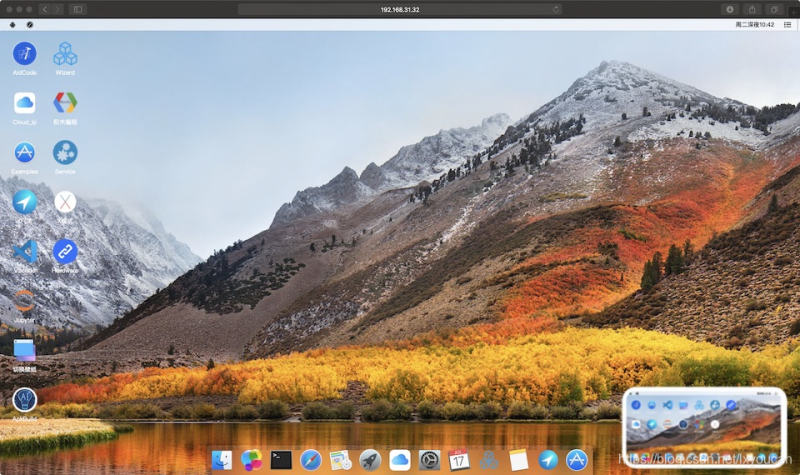
Task: Open the navigation arrow dock icon
Action: coord(548,460)
